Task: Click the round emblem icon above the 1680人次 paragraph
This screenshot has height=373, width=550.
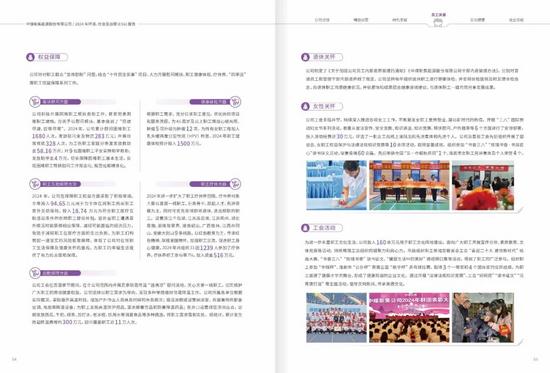Action: tap(35, 102)
